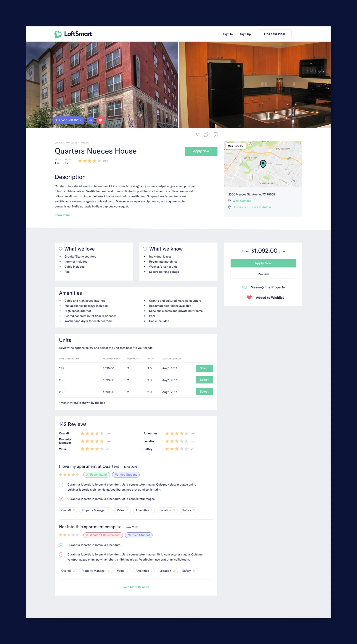Click the Find Your Place button
The height and width of the screenshot is (644, 357).
275,34
